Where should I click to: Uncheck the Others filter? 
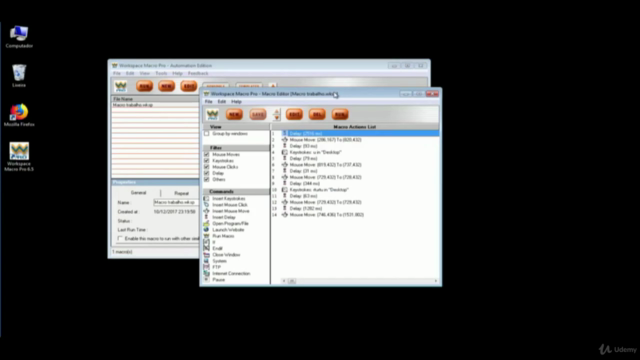[x=207, y=180]
